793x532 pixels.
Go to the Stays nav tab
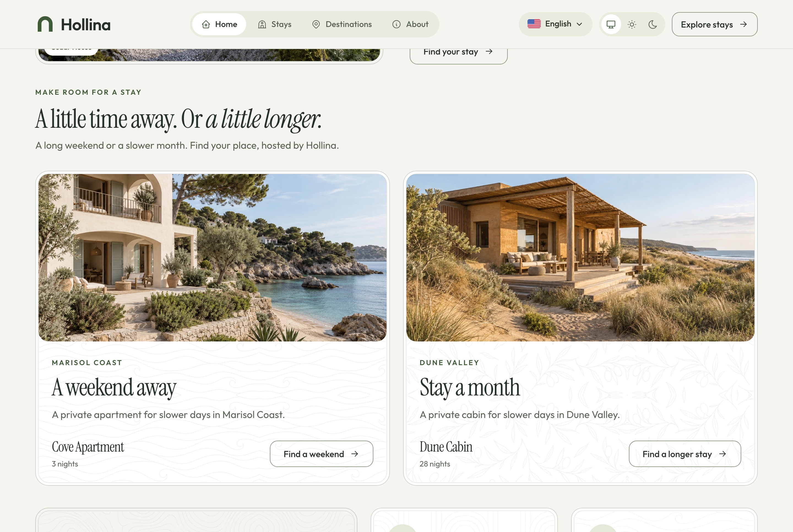275,25
